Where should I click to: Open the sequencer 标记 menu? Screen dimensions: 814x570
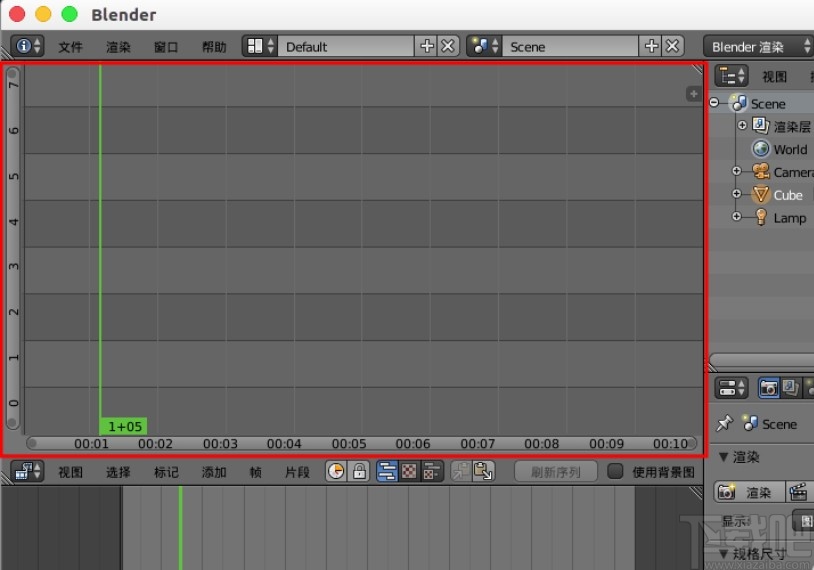tap(166, 472)
